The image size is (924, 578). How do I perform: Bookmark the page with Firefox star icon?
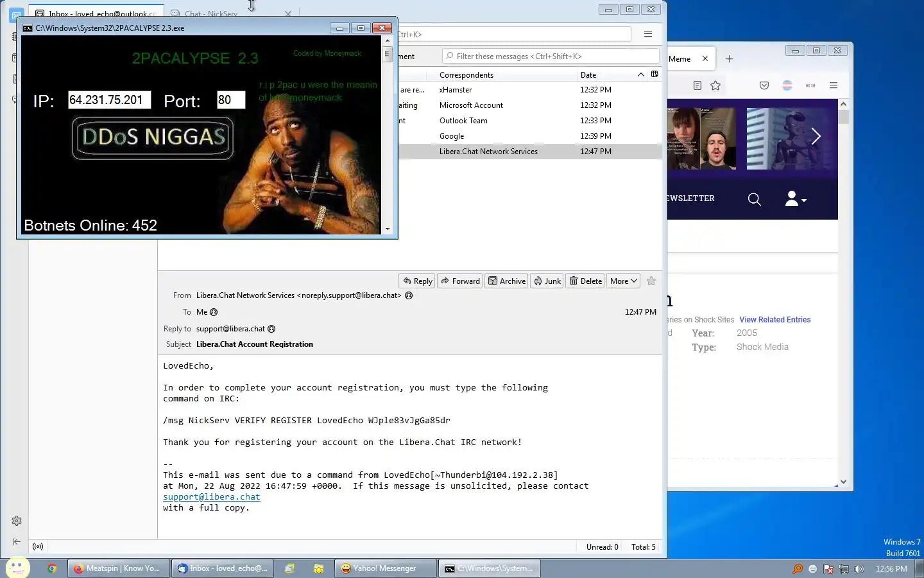tap(715, 85)
